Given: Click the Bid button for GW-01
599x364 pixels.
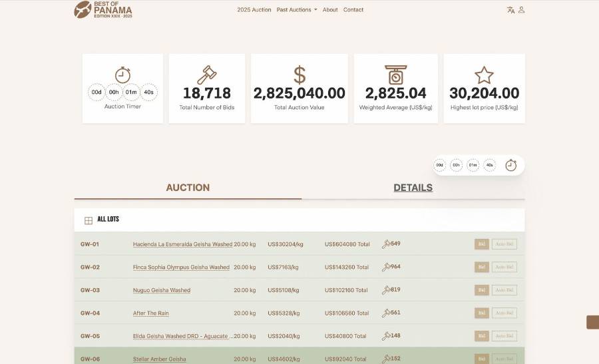Looking at the screenshot, I should tap(482, 244).
